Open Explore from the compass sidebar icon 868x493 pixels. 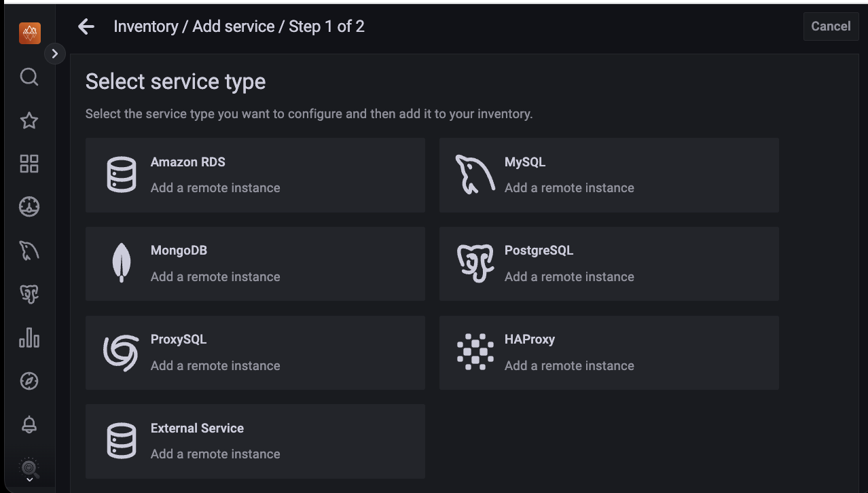click(29, 381)
